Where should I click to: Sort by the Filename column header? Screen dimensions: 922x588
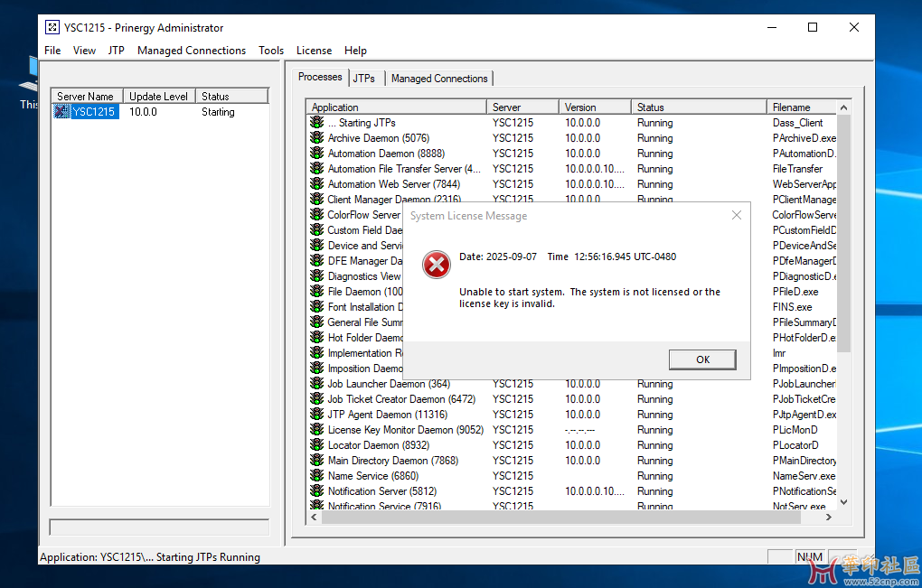coord(802,107)
